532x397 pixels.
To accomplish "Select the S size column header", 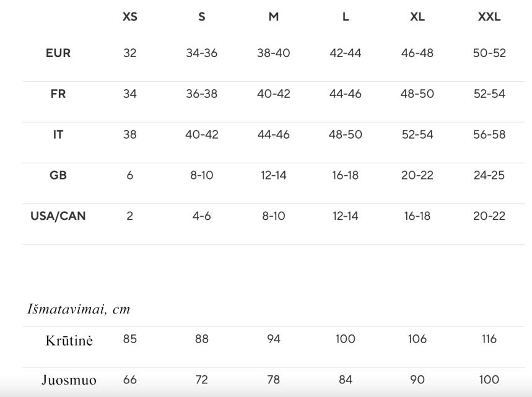I will [x=201, y=17].
